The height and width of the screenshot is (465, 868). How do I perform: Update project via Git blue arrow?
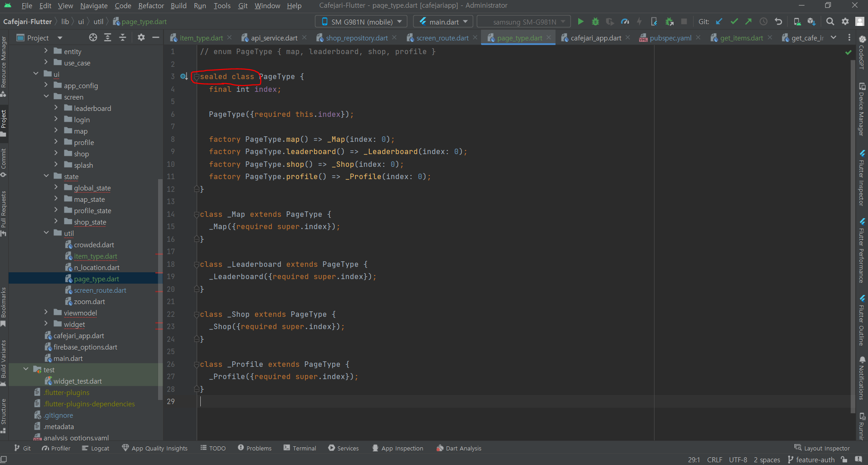pyautogui.click(x=719, y=21)
